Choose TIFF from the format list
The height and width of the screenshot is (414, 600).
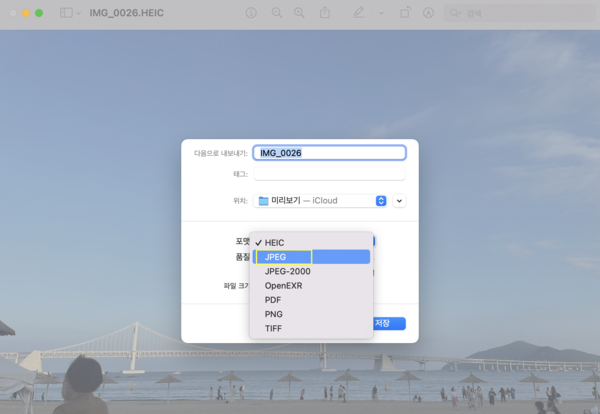coord(311,328)
